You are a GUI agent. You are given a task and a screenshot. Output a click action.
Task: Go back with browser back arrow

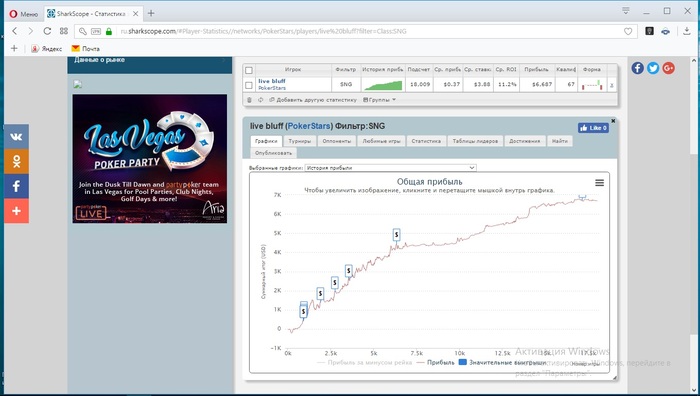pos(15,31)
